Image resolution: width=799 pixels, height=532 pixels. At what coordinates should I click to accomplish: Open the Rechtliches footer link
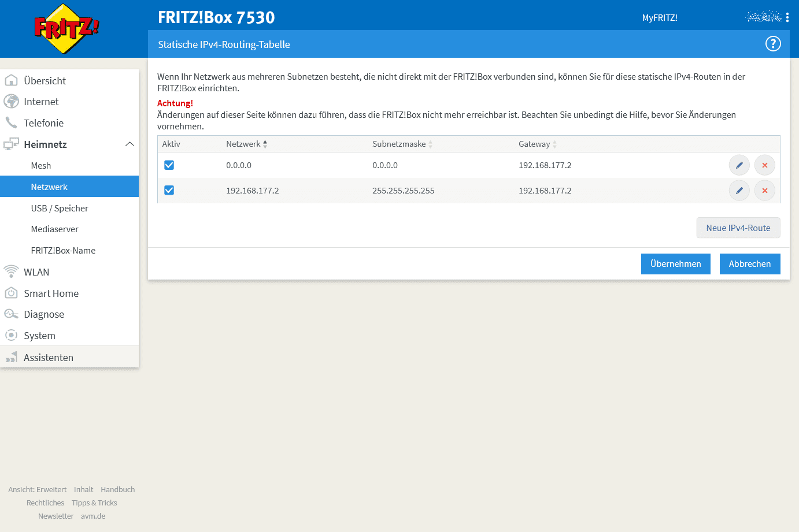[x=45, y=503]
